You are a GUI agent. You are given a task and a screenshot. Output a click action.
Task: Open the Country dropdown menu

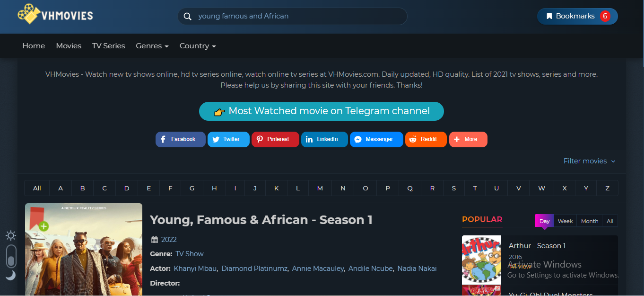pyautogui.click(x=198, y=46)
